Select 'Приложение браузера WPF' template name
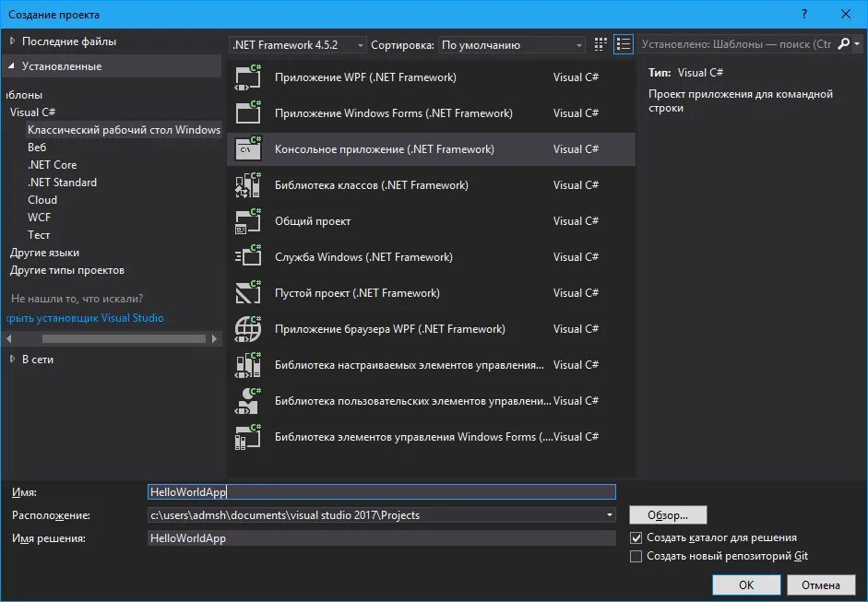Screen dimensions: 868x602 tap(389, 329)
